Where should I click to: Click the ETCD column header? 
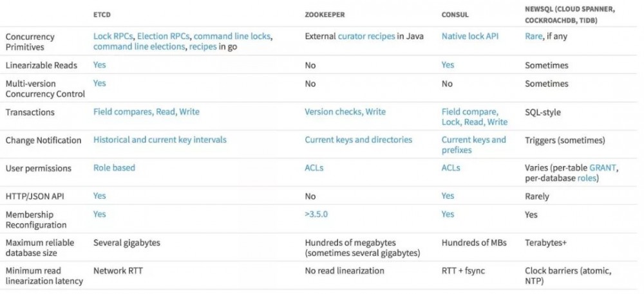pos(103,14)
